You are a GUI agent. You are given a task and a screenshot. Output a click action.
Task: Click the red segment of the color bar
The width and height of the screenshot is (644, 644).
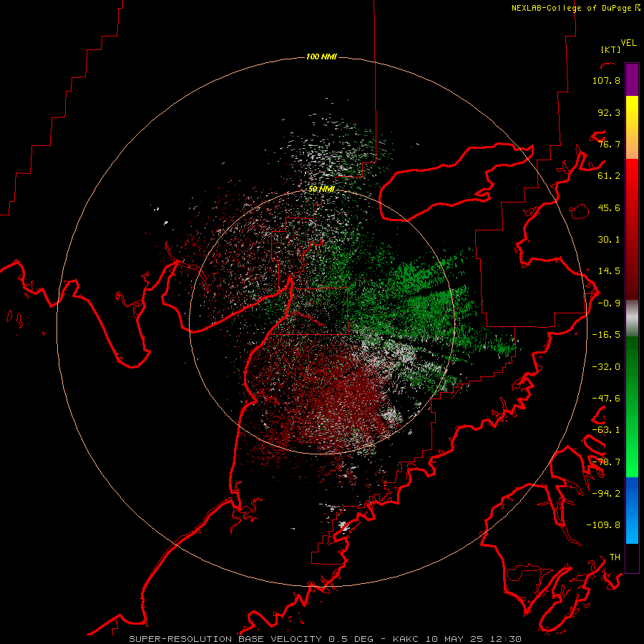(x=632, y=229)
